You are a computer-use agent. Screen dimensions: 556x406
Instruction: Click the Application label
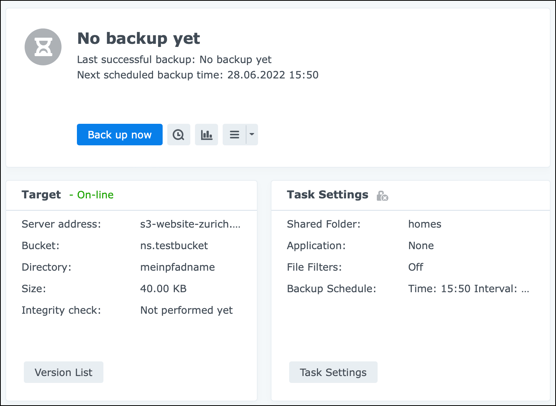coord(316,245)
